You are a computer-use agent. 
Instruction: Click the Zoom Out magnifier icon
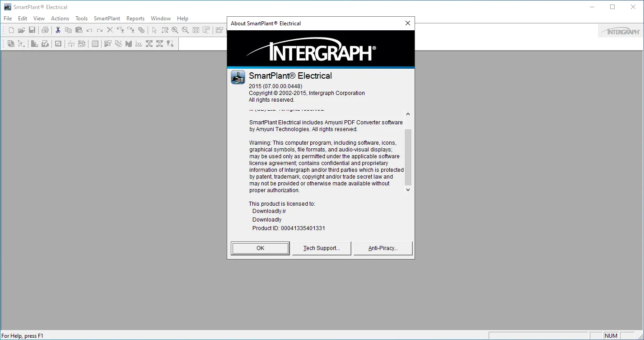[186, 30]
